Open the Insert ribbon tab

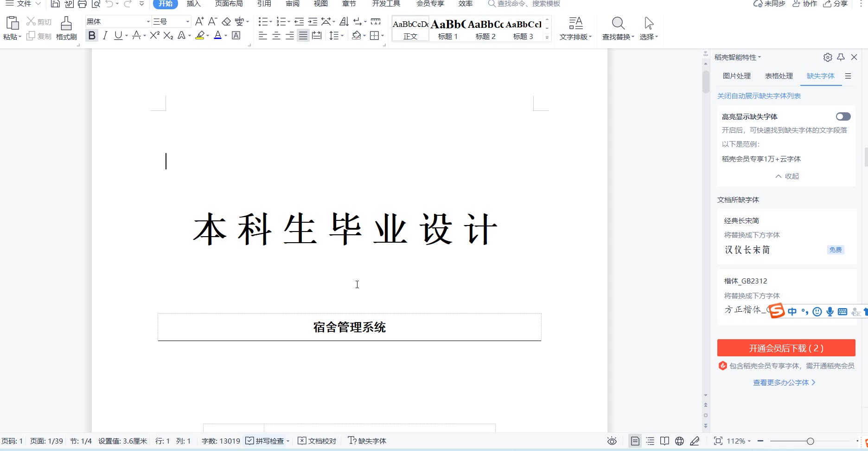[194, 4]
